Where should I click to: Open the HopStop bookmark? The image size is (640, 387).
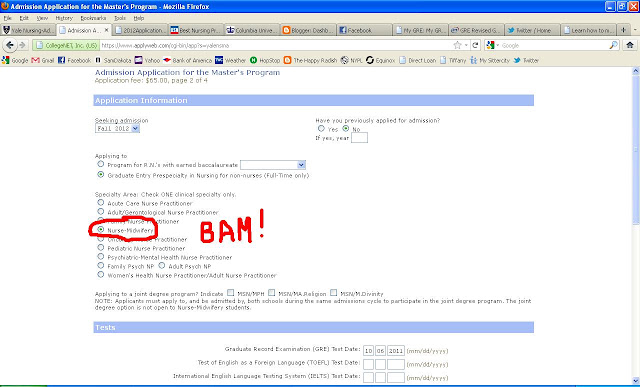point(265,60)
